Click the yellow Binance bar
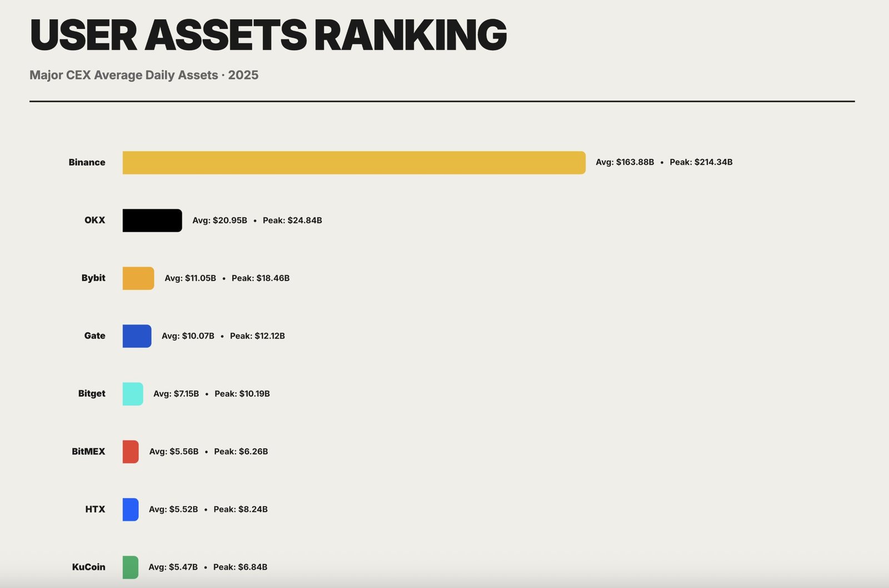Screen dimensions: 889x588 354,163
